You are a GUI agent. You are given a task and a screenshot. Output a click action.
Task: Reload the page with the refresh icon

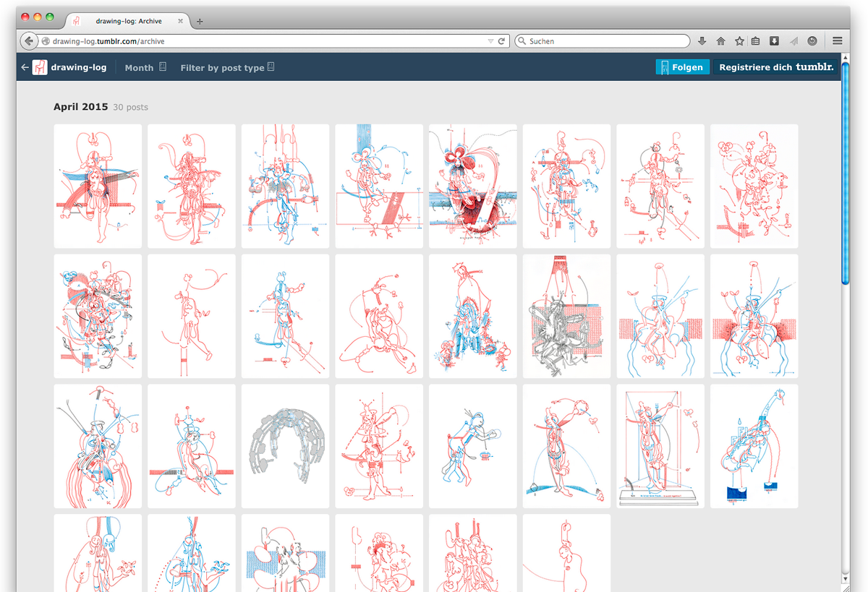click(x=501, y=41)
